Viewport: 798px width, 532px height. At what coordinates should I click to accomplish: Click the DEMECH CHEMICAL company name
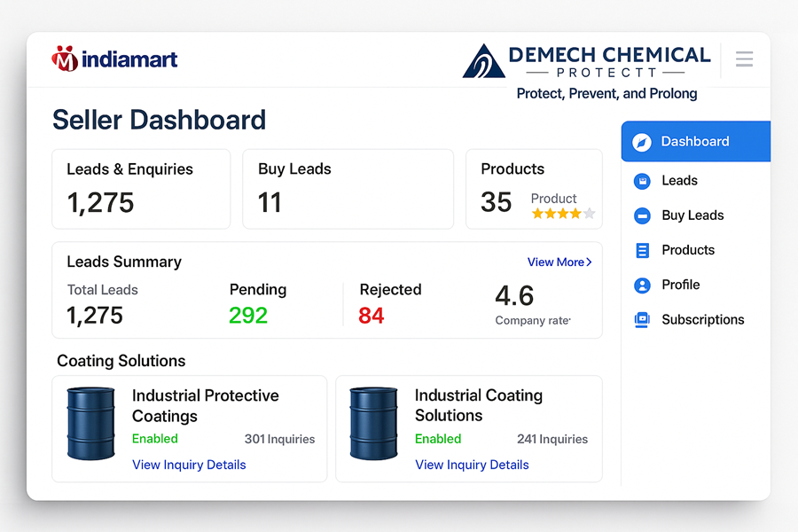pos(609,55)
